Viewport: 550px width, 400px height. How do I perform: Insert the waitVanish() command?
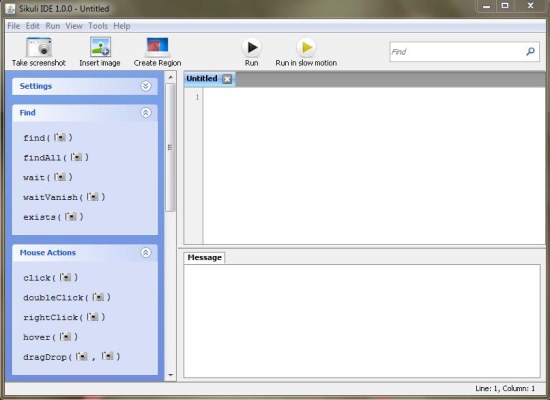[64, 197]
